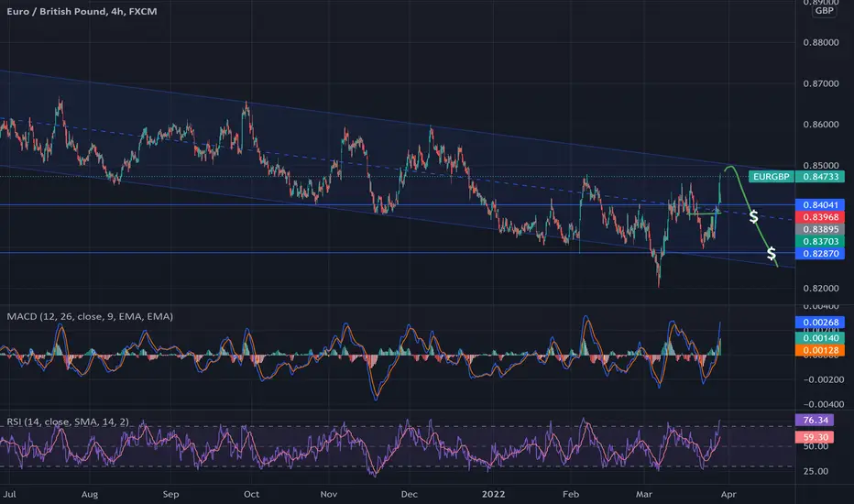The image size is (854, 504).
Task: Click the 0.85000 price scale label
Action: [x=821, y=165]
